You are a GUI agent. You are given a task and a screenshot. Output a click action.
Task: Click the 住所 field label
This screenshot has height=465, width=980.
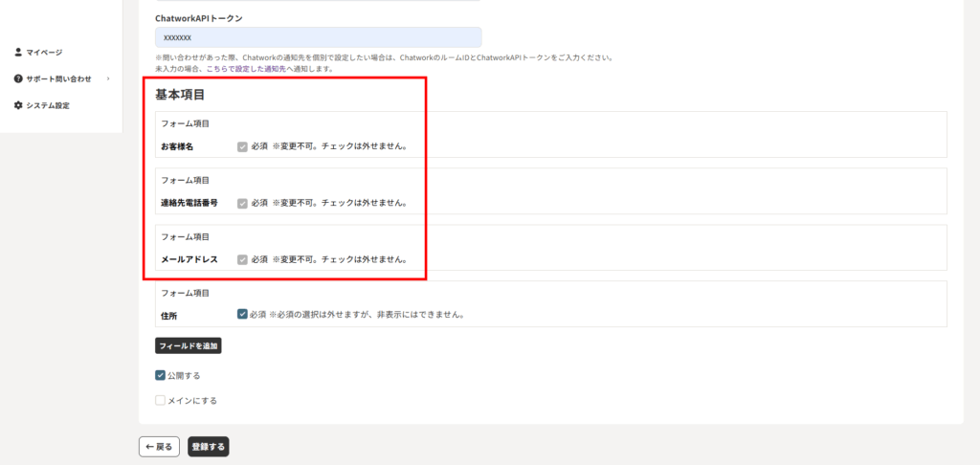tap(169, 316)
